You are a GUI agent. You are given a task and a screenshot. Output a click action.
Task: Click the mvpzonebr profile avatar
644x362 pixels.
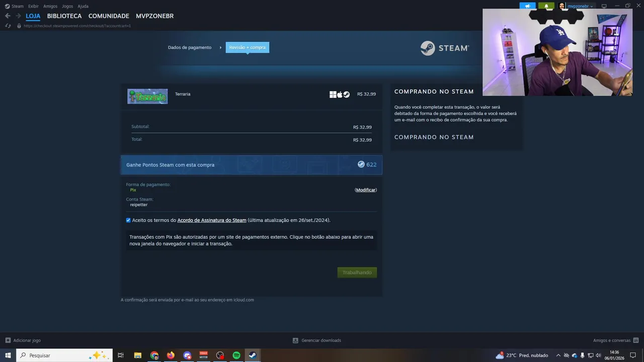click(562, 6)
